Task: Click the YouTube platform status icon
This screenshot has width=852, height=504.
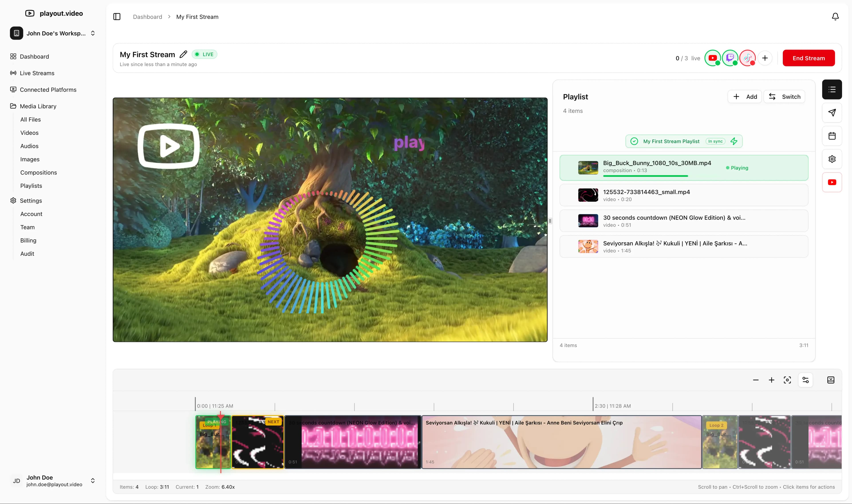Action: coord(713,58)
